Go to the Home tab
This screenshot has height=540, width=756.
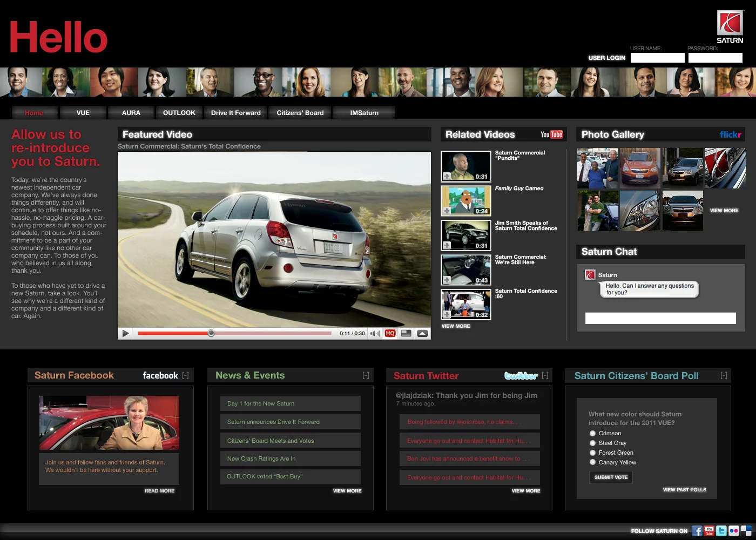[34, 112]
